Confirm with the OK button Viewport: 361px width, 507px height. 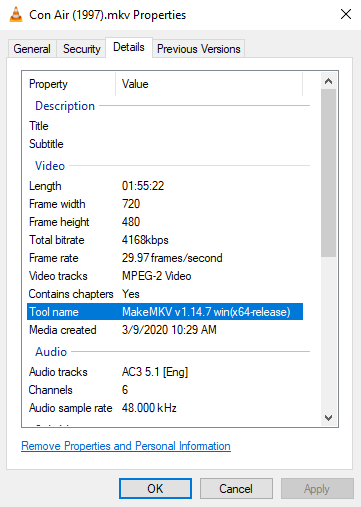[155, 489]
